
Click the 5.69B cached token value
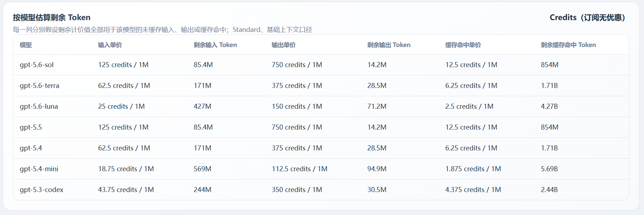coord(549,169)
